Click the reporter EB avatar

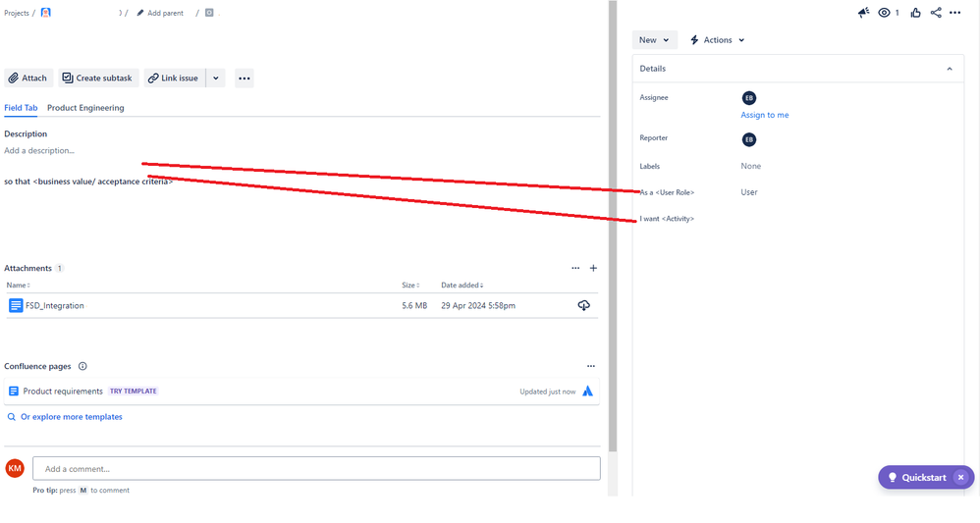point(749,139)
